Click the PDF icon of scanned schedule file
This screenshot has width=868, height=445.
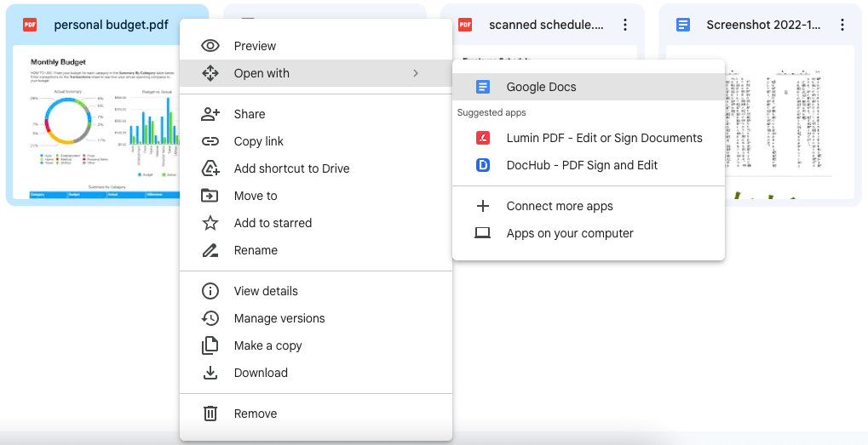coord(465,25)
